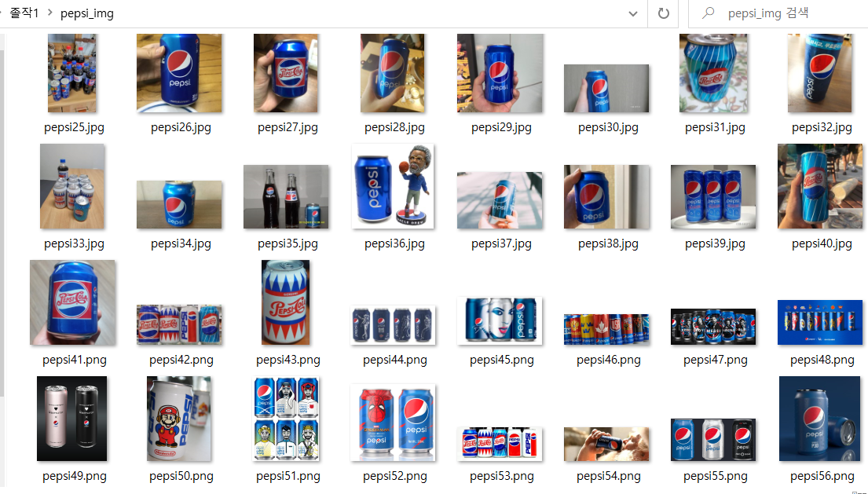Screen dimensions: 868x494
Task: Select the pepsi43.png retro can thumbnail
Action: 286,302
